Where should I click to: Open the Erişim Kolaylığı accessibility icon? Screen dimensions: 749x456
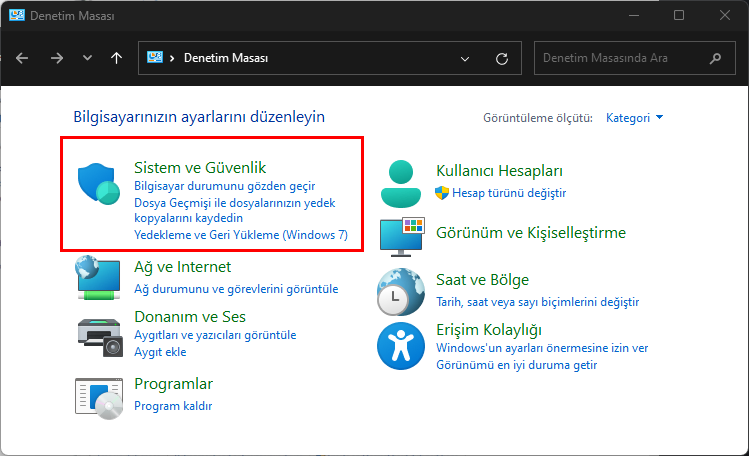pos(401,346)
